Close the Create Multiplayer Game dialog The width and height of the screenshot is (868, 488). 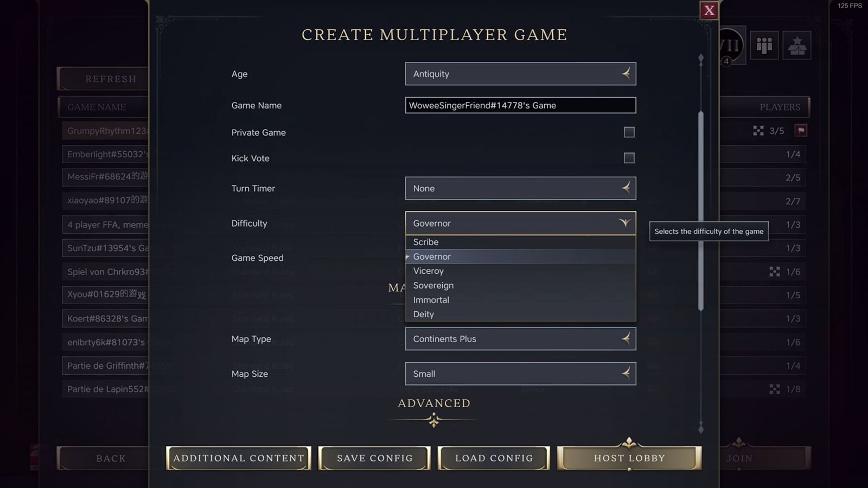tap(709, 10)
